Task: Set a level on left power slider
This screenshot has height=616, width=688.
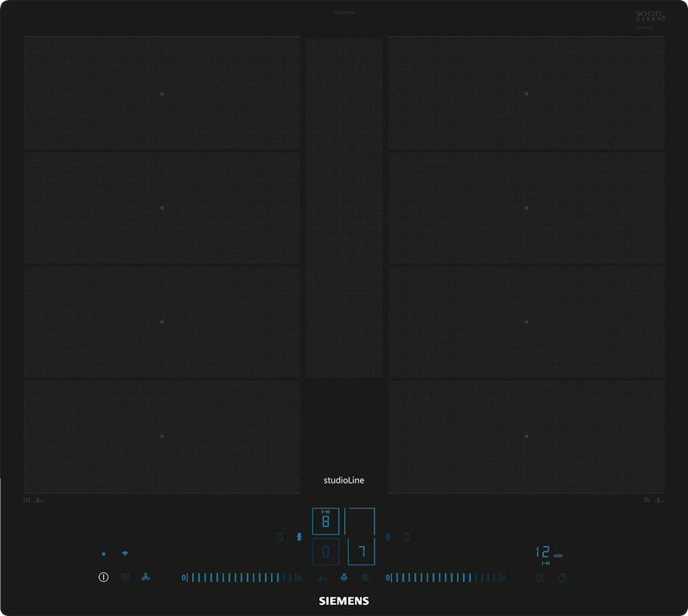Action: tap(241, 577)
